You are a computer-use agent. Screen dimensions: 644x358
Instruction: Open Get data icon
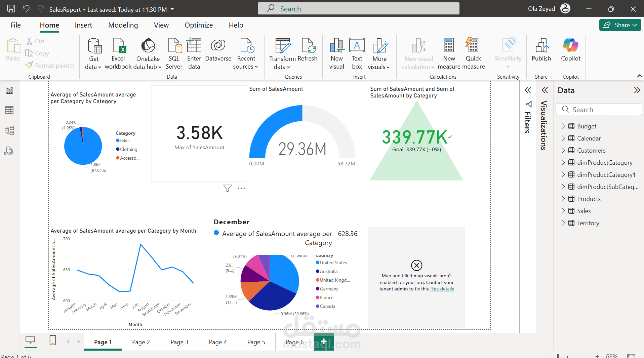coord(94,46)
